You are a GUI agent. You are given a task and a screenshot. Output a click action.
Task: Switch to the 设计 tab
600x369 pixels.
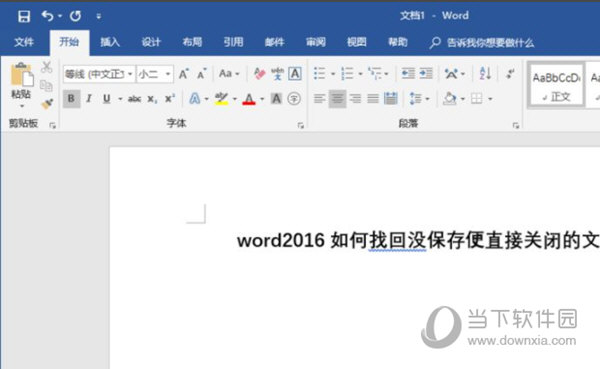(x=151, y=42)
